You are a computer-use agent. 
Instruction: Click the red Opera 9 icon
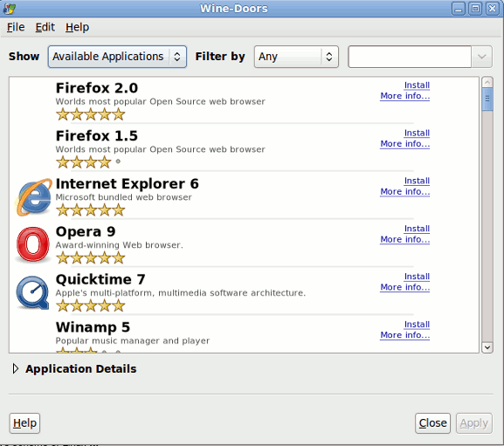(33, 244)
